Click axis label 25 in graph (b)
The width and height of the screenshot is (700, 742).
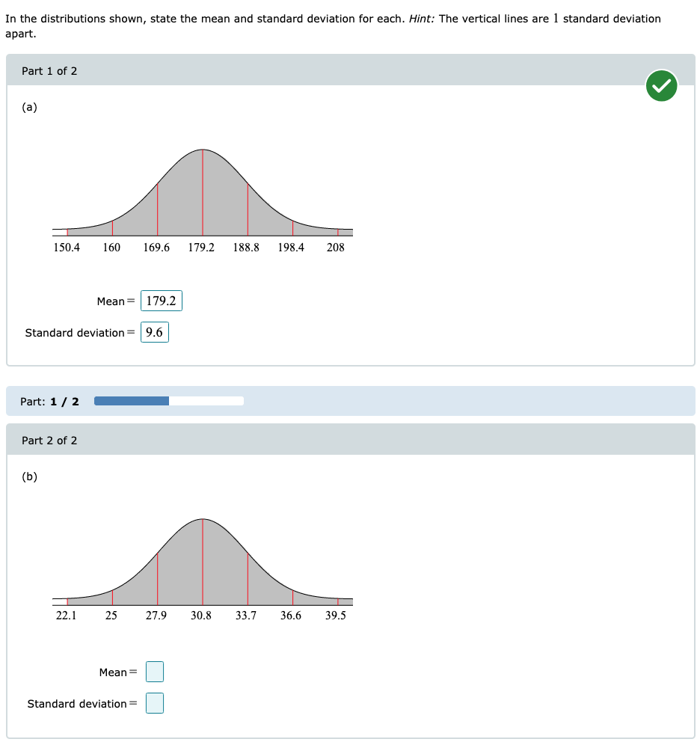coord(111,616)
